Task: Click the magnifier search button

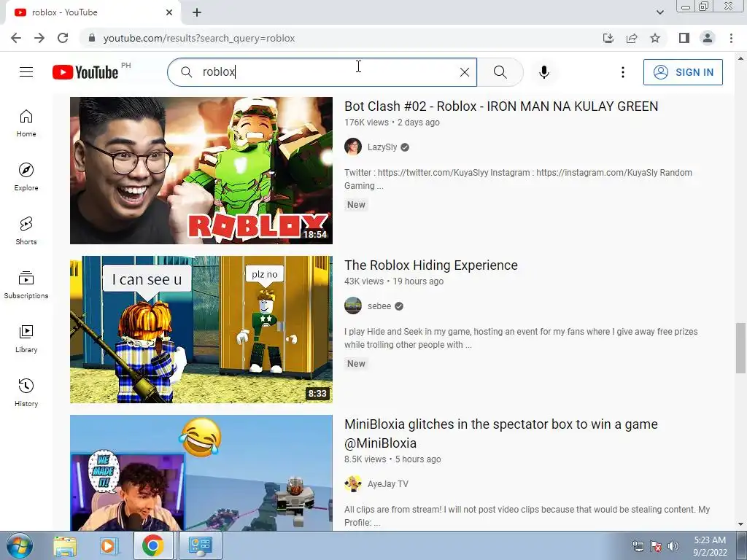Action: [500, 72]
